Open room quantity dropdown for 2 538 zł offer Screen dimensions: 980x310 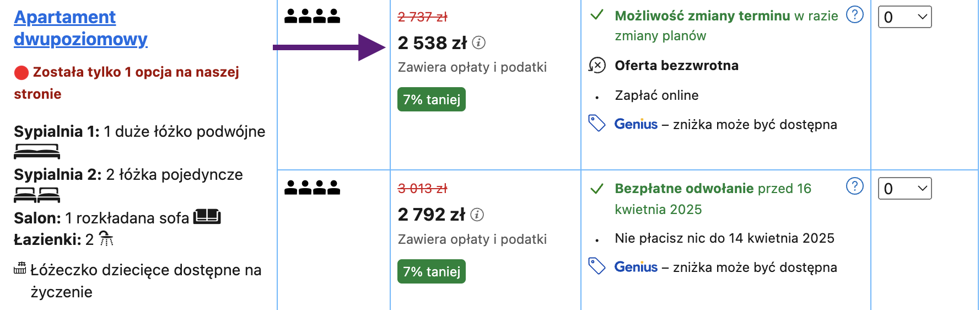[904, 17]
